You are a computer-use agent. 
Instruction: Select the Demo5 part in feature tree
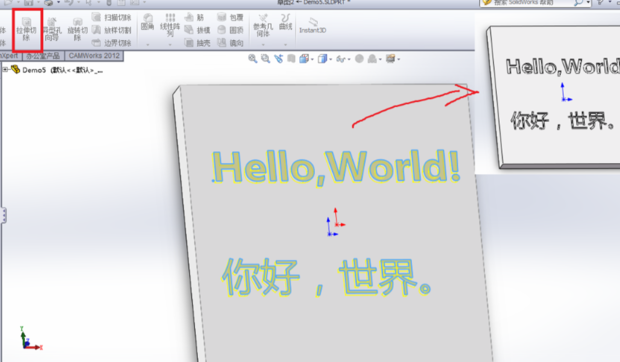(57, 70)
